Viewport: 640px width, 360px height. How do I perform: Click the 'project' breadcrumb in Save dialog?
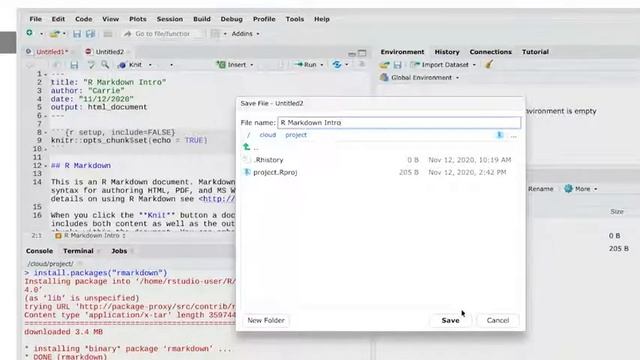coord(296,135)
